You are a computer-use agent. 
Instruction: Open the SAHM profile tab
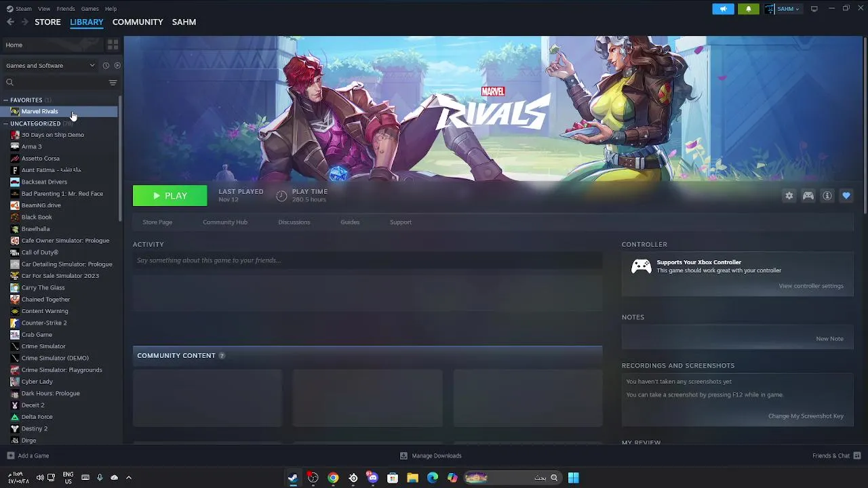(x=184, y=22)
